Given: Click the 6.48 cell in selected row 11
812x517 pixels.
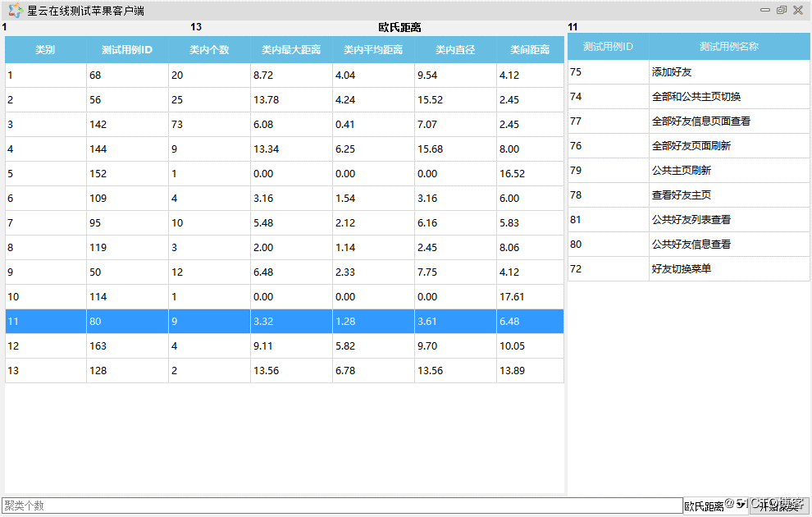Looking at the screenshot, I should tap(530, 321).
